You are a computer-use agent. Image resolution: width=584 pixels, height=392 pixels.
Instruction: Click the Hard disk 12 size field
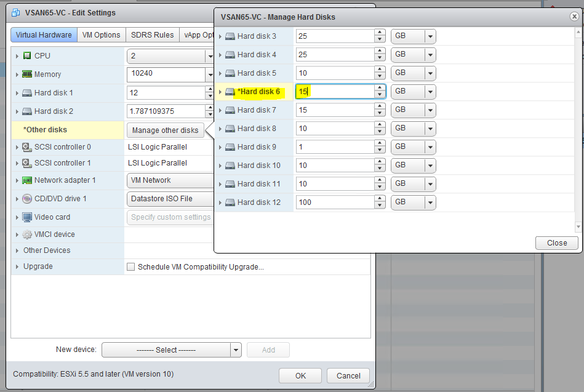(x=335, y=202)
